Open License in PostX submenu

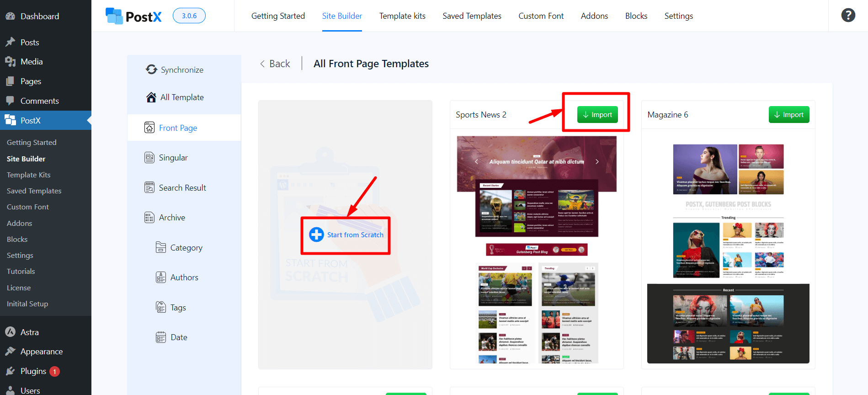pos(19,288)
